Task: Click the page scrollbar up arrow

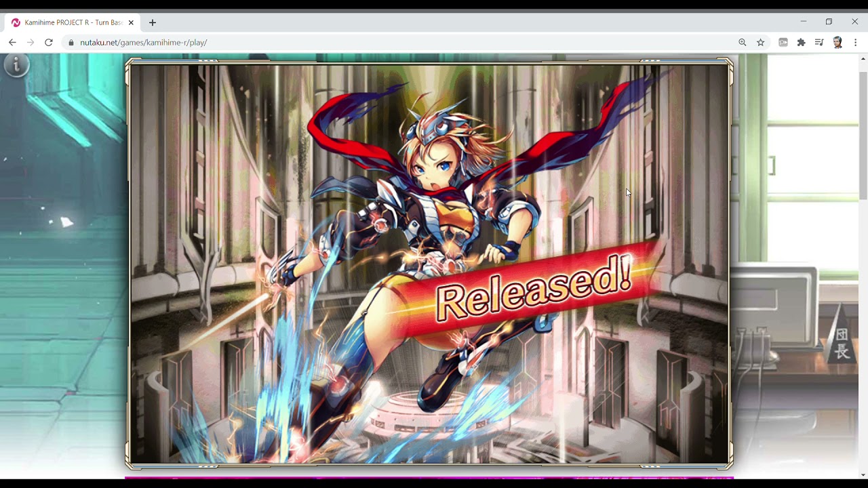Action: coord(863,59)
